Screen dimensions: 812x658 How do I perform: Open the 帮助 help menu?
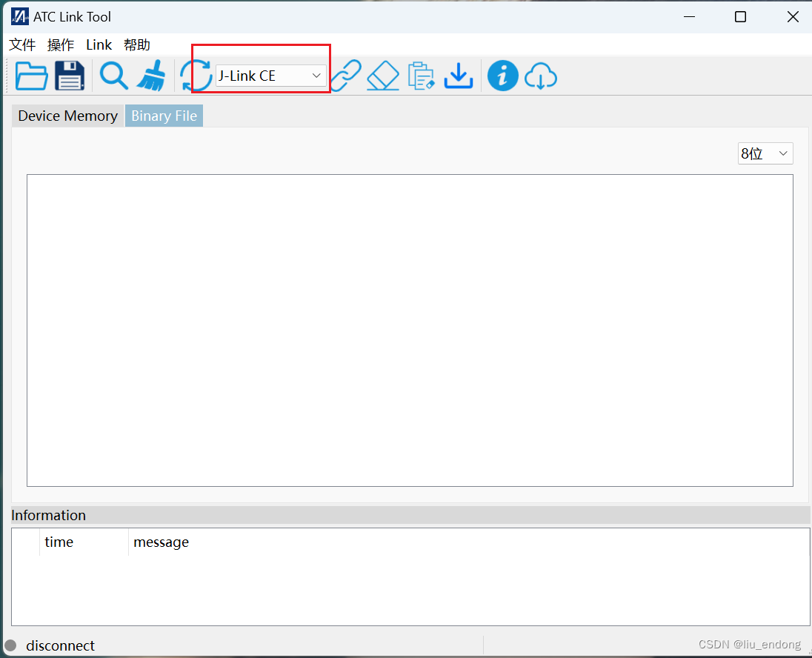(136, 44)
